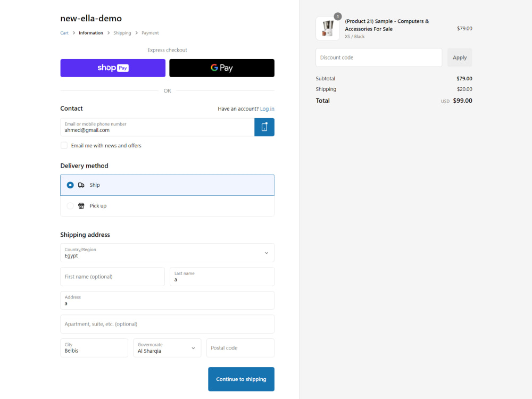Image resolution: width=532 pixels, height=399 pixels.
Task: Expand the Country/Region chevron arrow
Action: (x=266, y=253)
